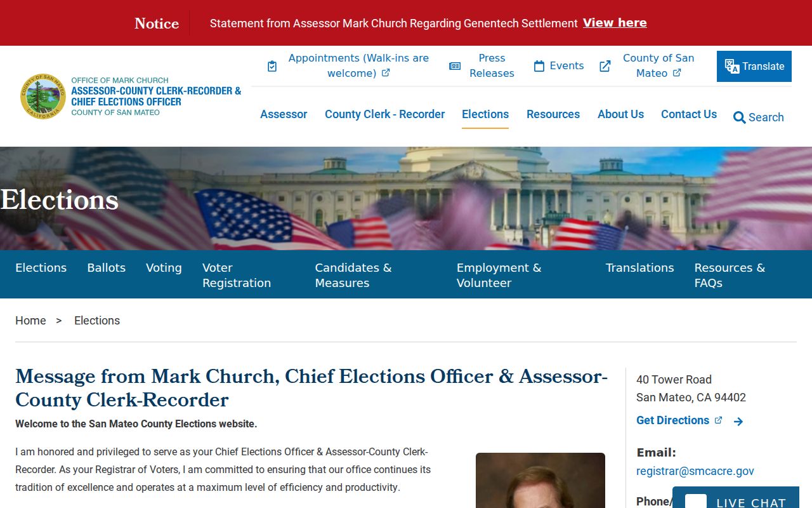Click the Search magnifying glass icon
812x508 pixels.
[x=739, y=117]
